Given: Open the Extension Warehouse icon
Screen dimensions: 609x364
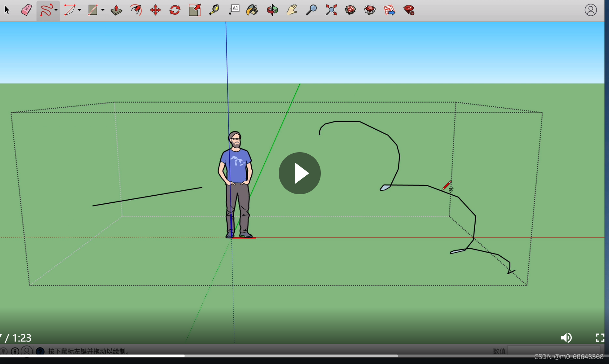Looking at the screenshot, I should (370, 10).
